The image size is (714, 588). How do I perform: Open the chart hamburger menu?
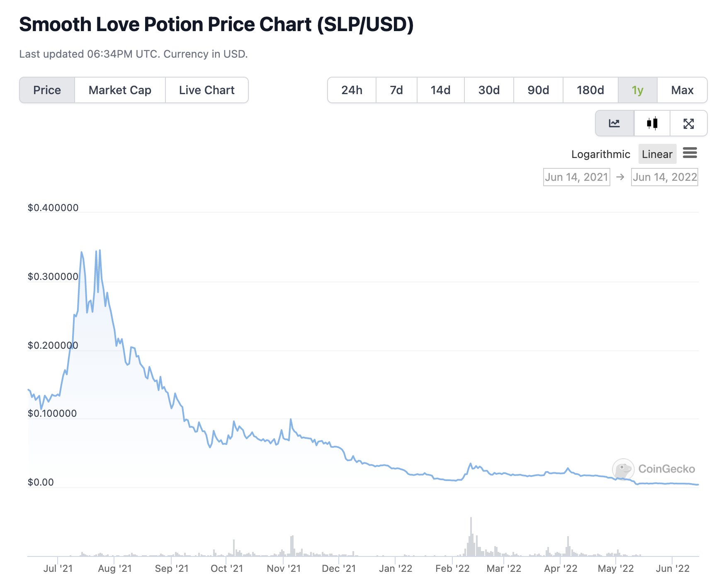coord(690,153)
